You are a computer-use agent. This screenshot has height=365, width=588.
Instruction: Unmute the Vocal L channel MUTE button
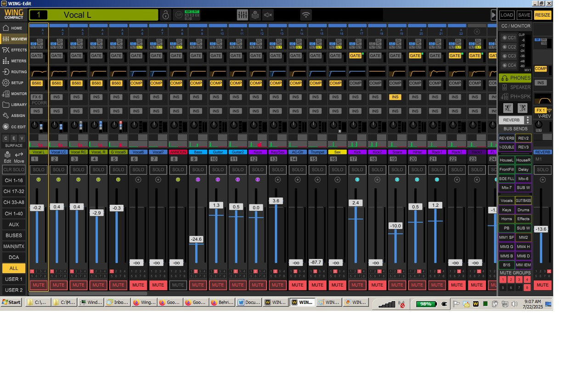39,285
